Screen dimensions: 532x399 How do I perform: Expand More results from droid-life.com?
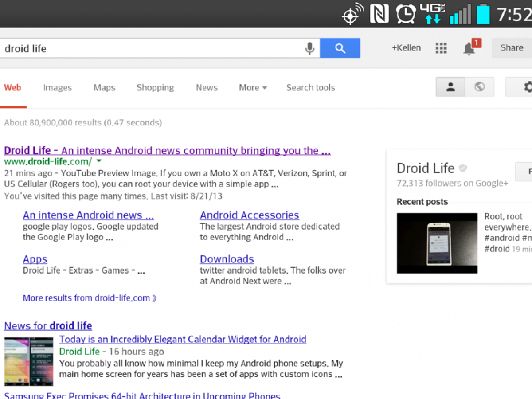pos(90,298)
